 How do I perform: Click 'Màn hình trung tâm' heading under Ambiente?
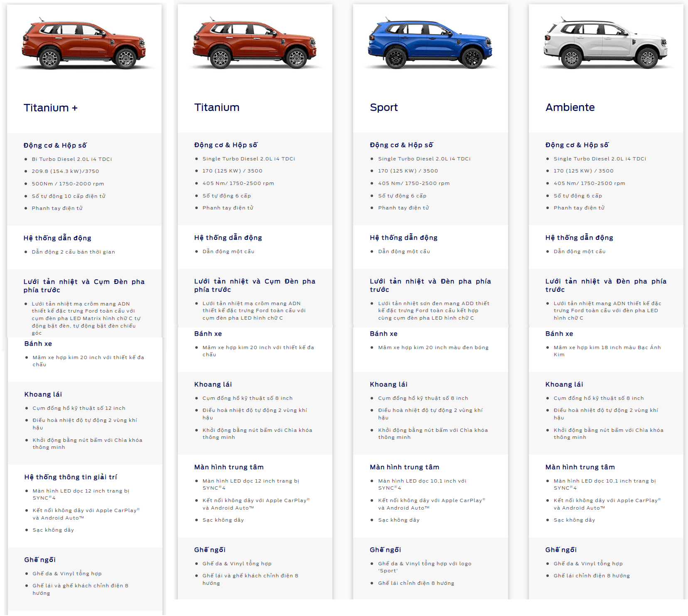[x=580, y=467]
